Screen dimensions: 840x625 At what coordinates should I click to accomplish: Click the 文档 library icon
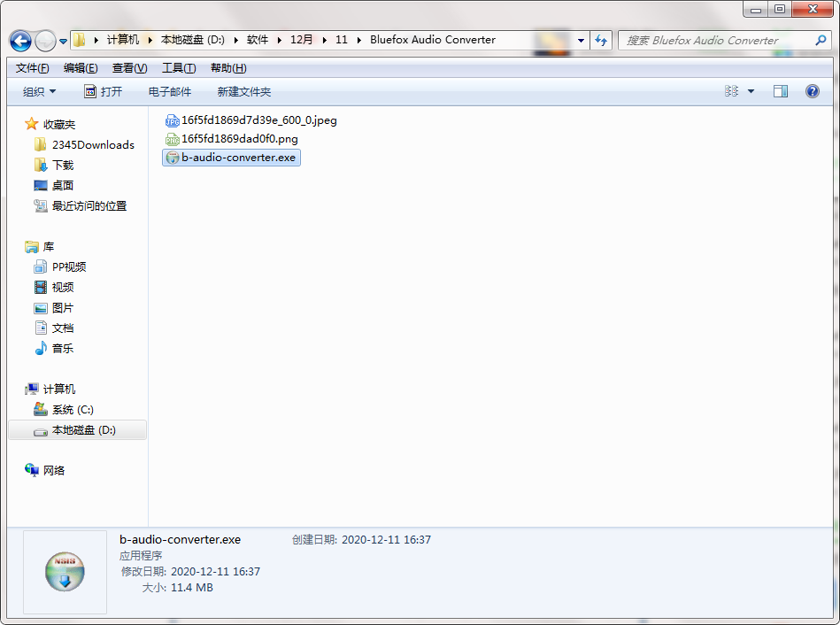[41, 328]
